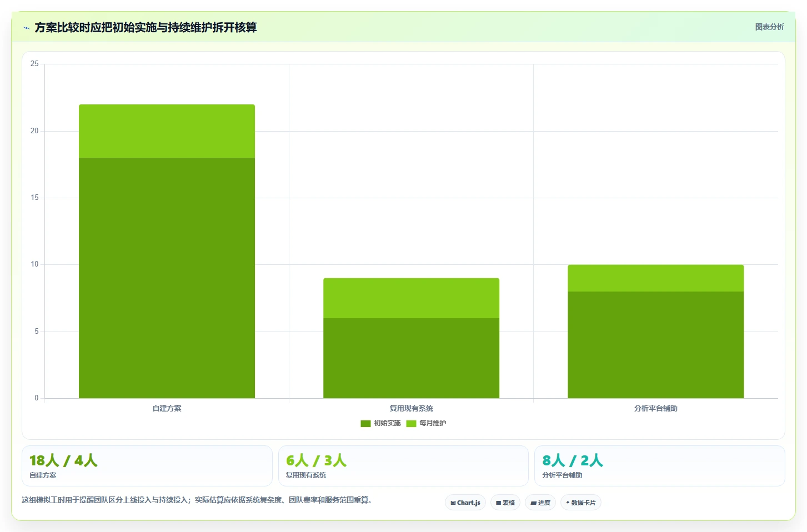
Task: Click the y-axis tick label 0
Action: click(x=37, y=398)
